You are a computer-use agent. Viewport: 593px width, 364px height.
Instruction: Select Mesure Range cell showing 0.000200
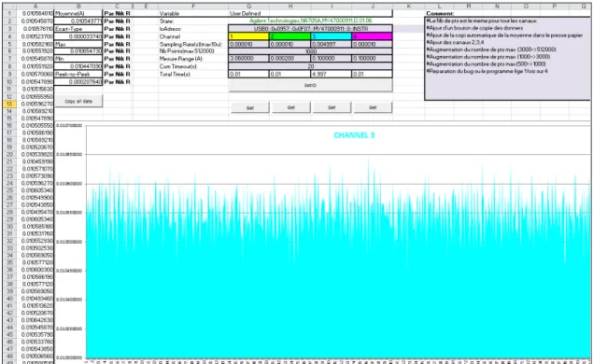pos(289,59)
